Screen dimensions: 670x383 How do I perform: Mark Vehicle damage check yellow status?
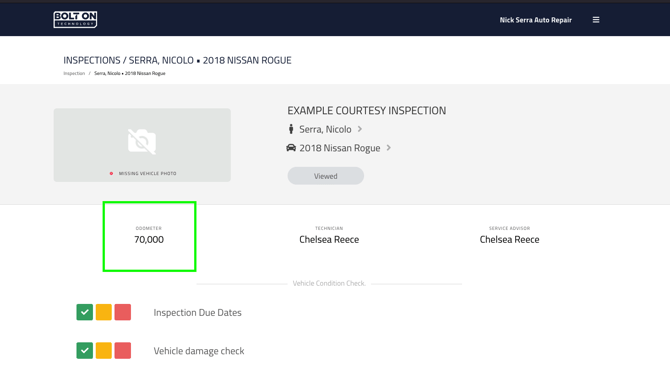pyautogui.click(x=104, y=351)
